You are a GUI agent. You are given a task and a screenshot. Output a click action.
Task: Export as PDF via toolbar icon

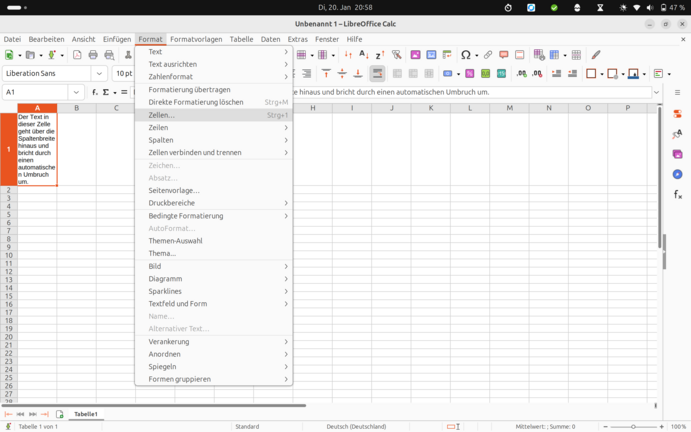(x=77, y=55)
